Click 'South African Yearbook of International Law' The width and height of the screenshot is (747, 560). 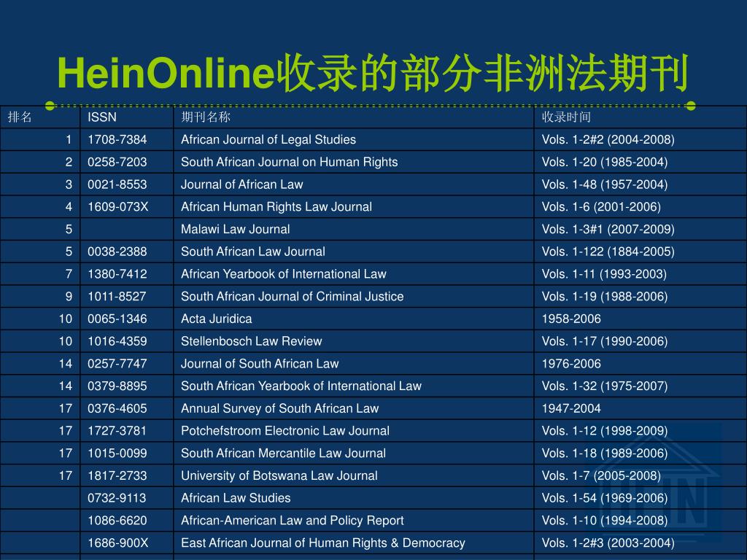(301, 386)
